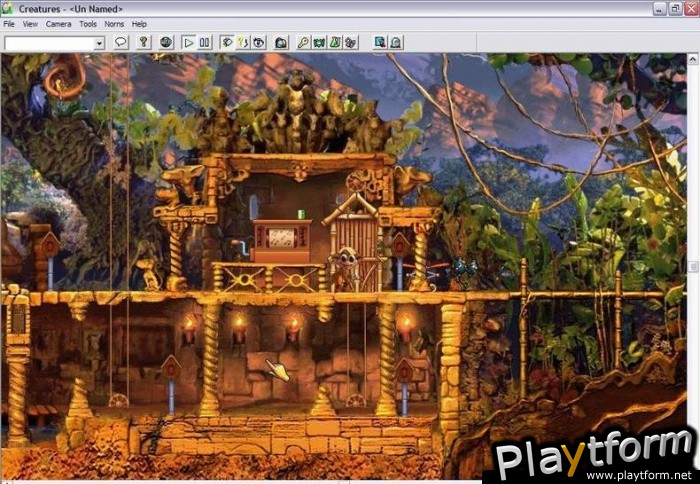The height and width of the screenshot is (484, 700).
Task: Click the lift call button right of bamboo door
Action: (x=400, y=245)
